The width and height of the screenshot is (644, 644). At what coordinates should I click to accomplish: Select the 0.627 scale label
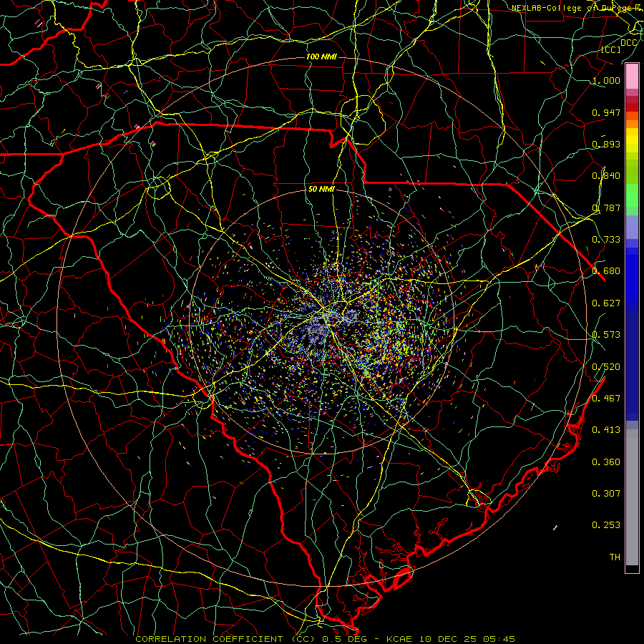coord(606,303)
